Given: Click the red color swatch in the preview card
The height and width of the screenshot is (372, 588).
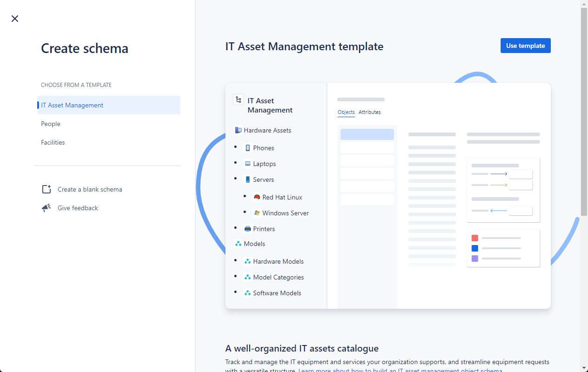Looking at the screenshot, I should (x=475, y=238).
